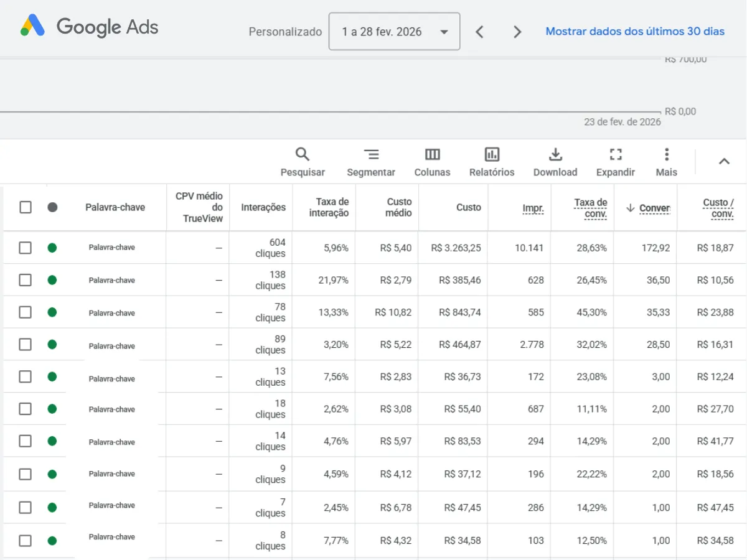
Task: Click green status dot in 13 cliques row
Action: click(x=52, y=376)
